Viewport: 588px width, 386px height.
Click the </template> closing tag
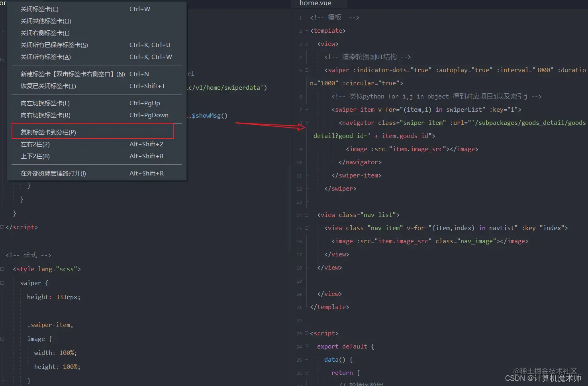329,307
